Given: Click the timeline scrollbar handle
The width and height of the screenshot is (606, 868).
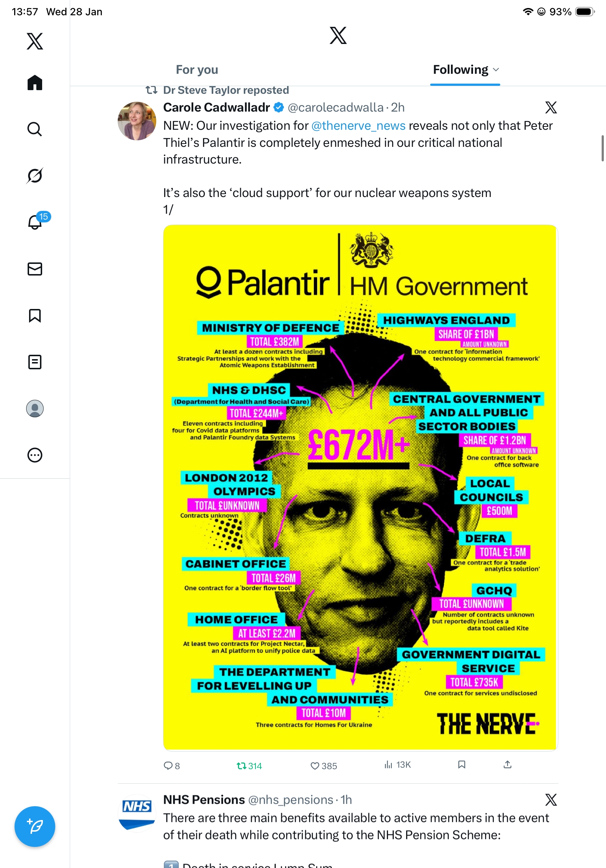Looking at the screenshot, I should click(603, 148).
